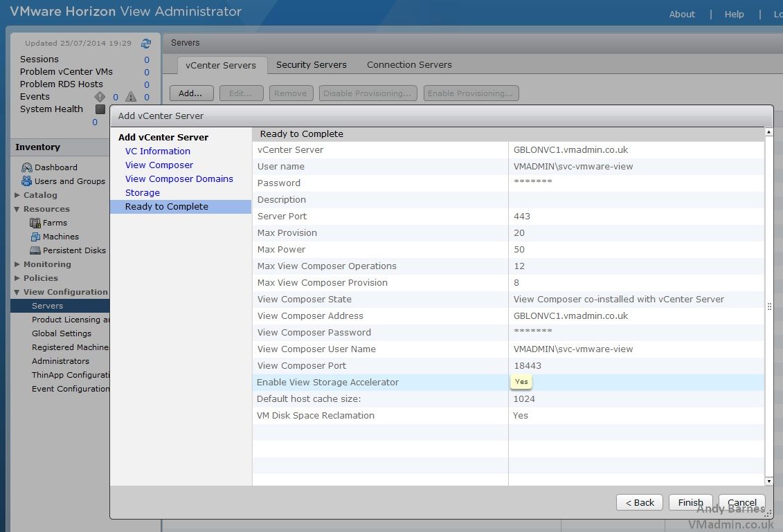Click the Dashboard icon in Inventory
783x532 pixels.
tap(27, 167)
